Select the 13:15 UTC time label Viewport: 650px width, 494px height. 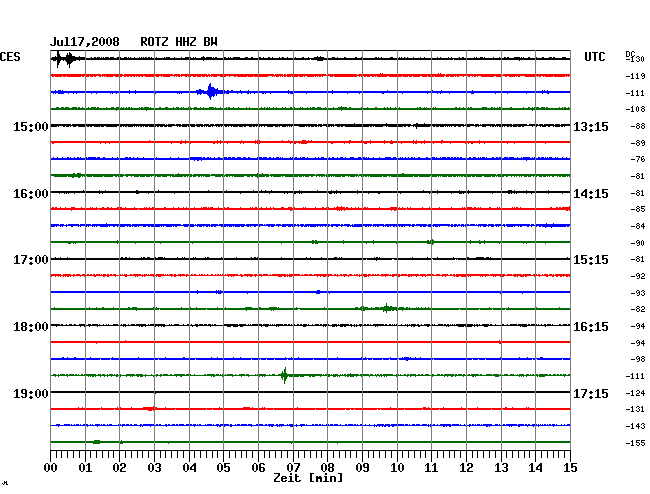(x=591, y=127)
